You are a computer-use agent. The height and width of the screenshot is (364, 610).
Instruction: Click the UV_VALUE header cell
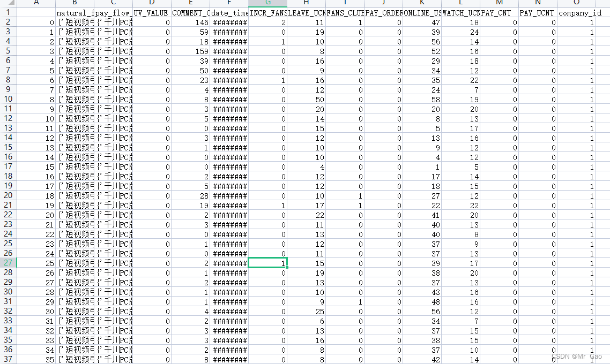tap(152, 13)
